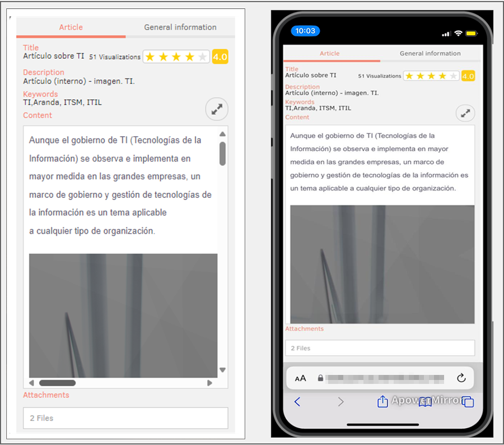
Task: Tap the Description label on the phone
Action: pyautogui.click(x=302, y=87)
